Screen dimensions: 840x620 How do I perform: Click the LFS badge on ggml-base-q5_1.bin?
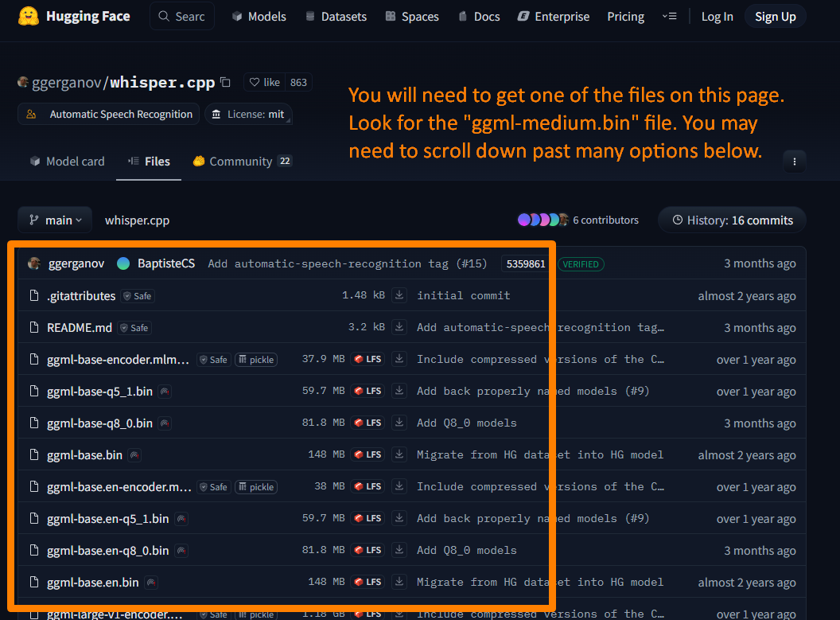(367, 391)
